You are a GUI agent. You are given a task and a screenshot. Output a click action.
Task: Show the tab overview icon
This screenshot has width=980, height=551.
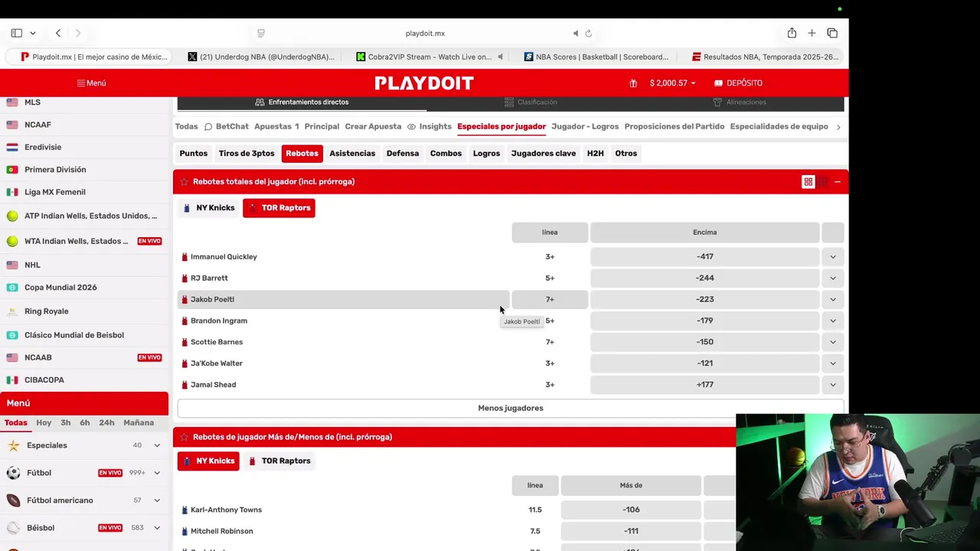tap(832, 33)
